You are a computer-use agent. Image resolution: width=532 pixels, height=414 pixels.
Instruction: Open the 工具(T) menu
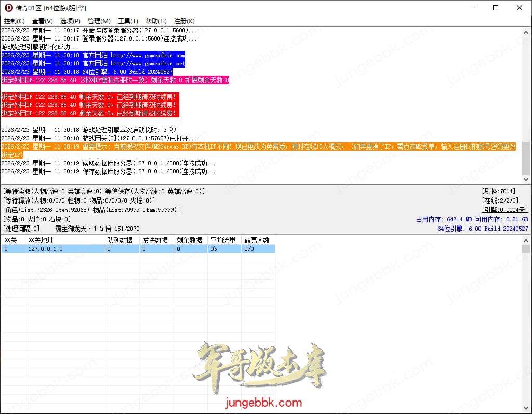128,21
